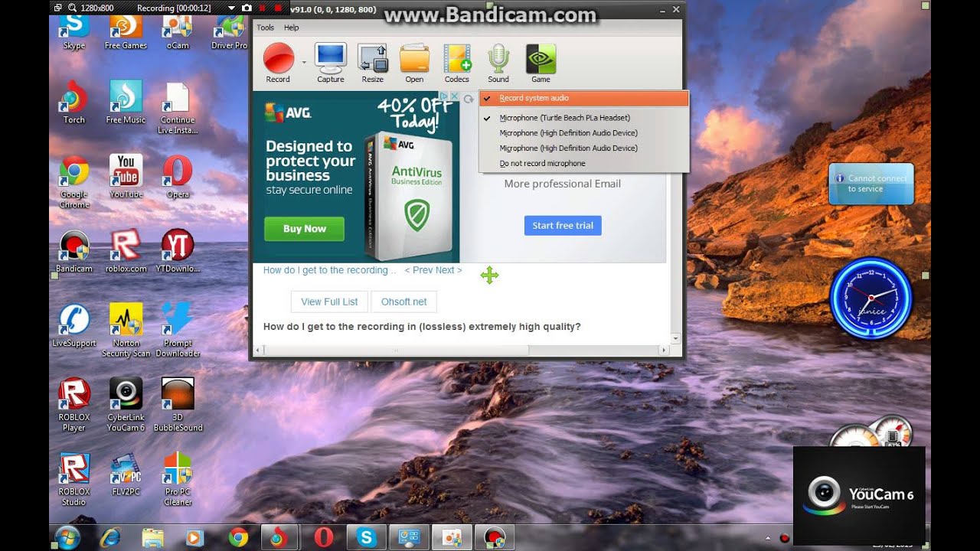980x551 pixels.
Task: Open the Skype desktop shortcut
Action: [74, 31]
